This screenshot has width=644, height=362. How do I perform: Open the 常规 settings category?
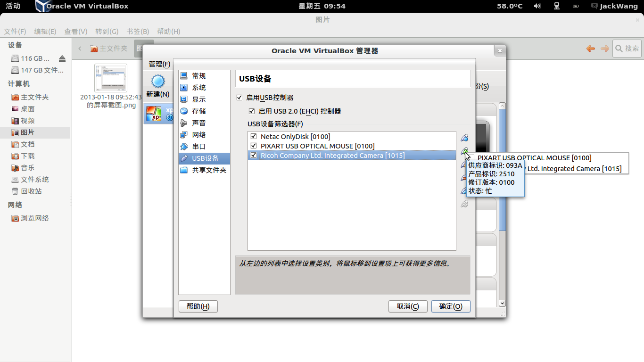click(204, 76)
